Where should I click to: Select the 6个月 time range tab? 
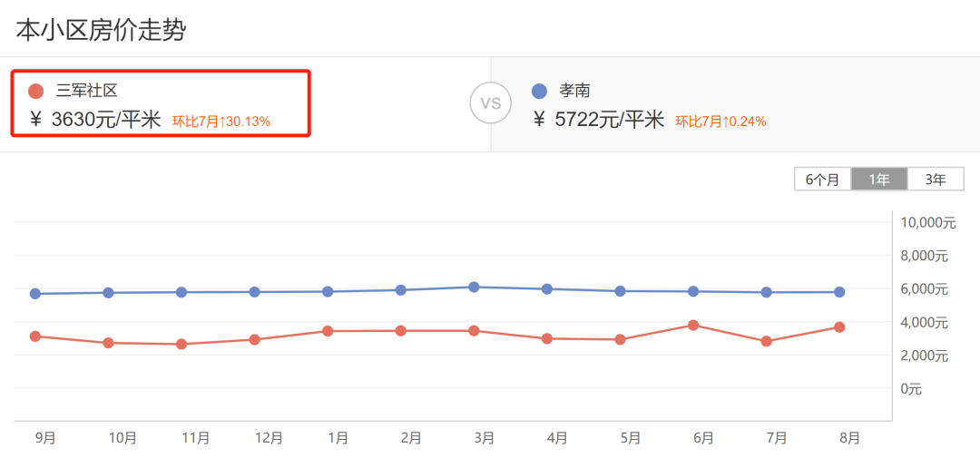822,180
